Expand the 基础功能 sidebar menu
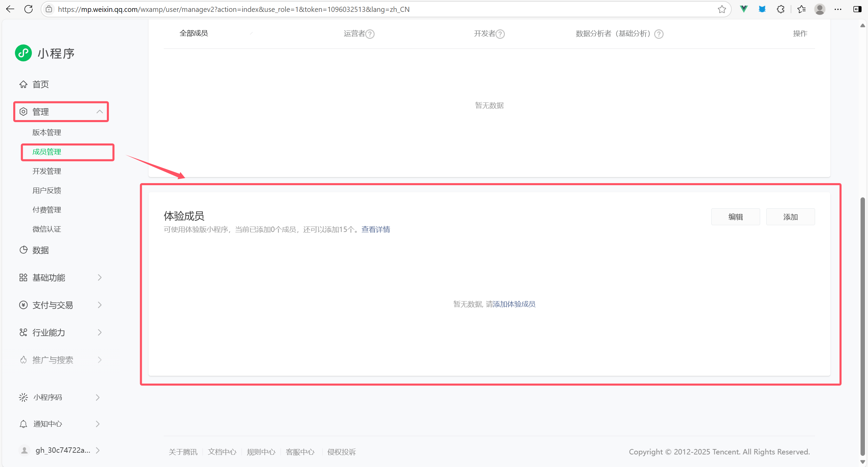The image size is (868, 467). coord(99,277)
